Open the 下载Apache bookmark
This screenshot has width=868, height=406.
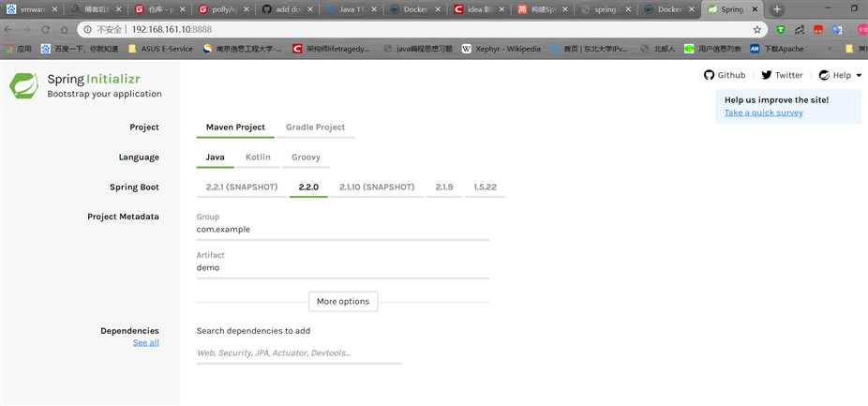coord(777,49)
